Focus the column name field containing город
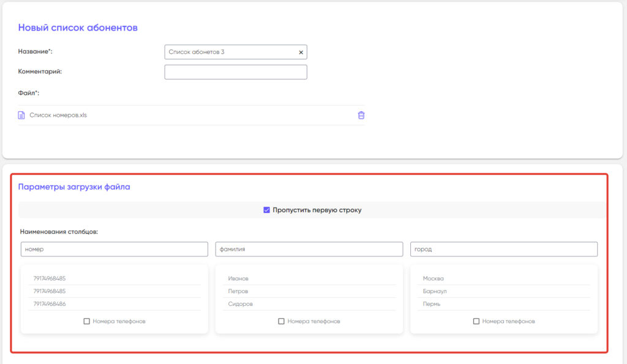This screenshot has height=364, width=627. click(x=504, y=250)
